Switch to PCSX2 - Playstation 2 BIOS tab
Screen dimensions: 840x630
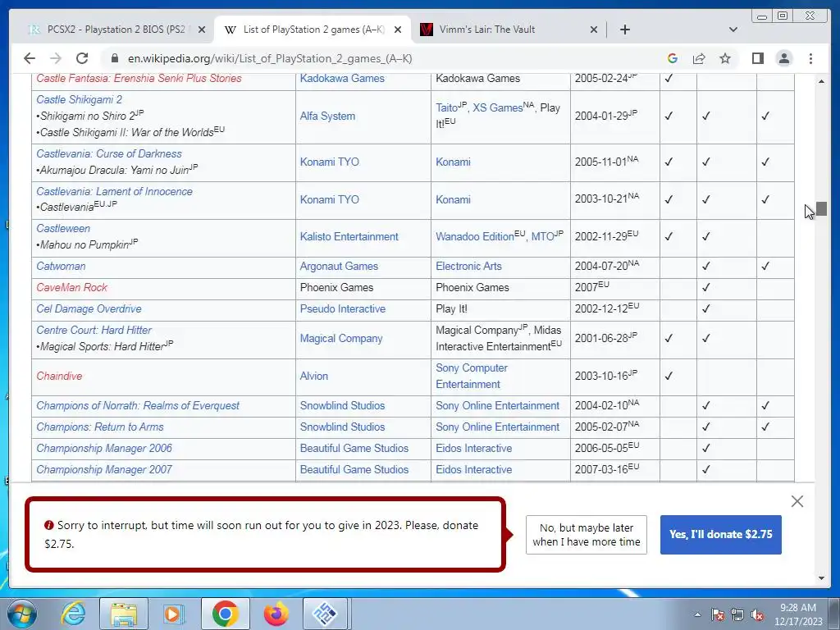(x=116, y=30)
